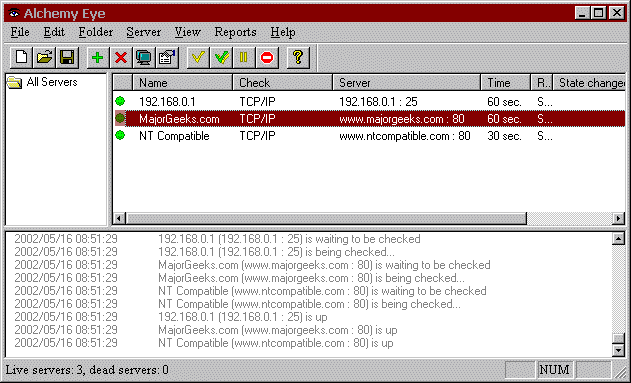Save with the floppy disk icon
The width and height of the screenshot is (631, 383).
(67, 58)
